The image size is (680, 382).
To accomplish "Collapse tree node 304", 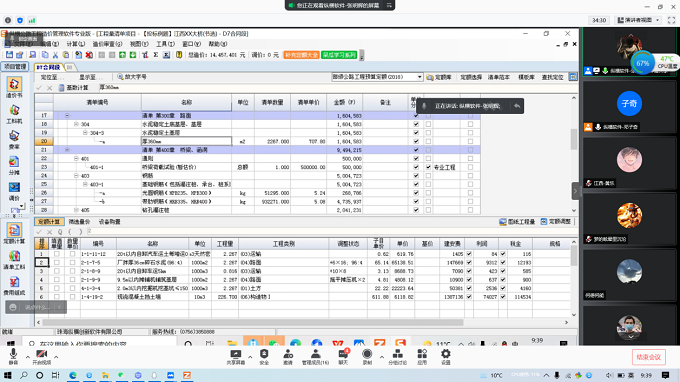I will (x=76, y=124).
